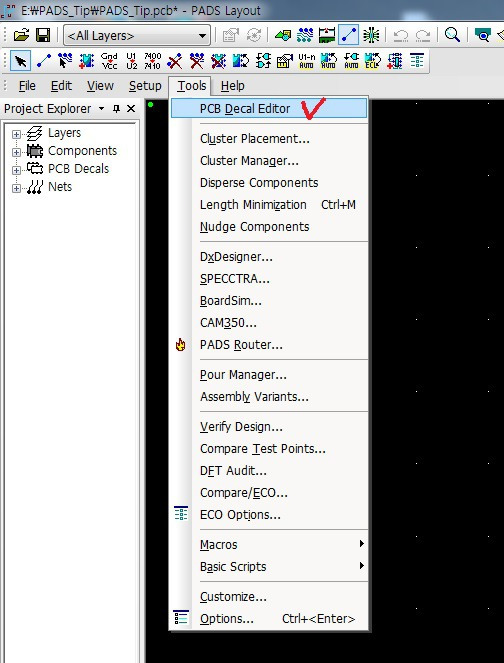Open the Help menu
This screenshot has width=504, height=663.
[233, 86]
